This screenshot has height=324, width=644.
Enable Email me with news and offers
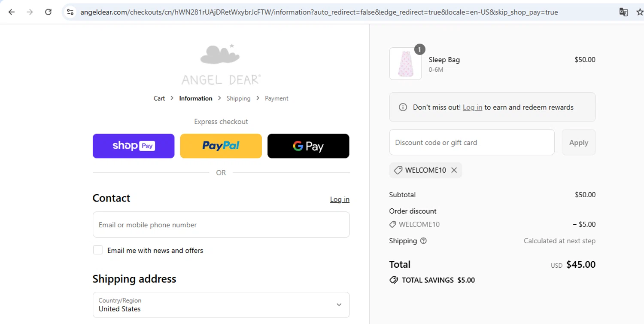click(x=98, y=250)
